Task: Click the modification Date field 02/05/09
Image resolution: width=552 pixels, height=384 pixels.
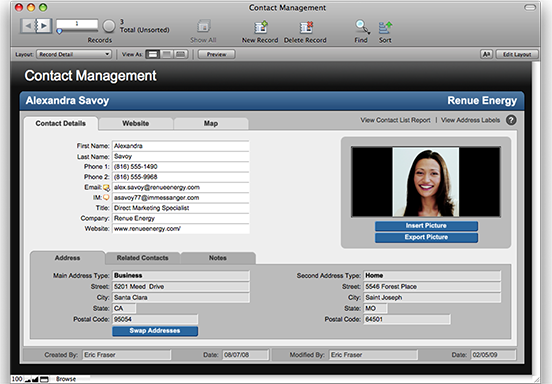Action: point(494,355)
